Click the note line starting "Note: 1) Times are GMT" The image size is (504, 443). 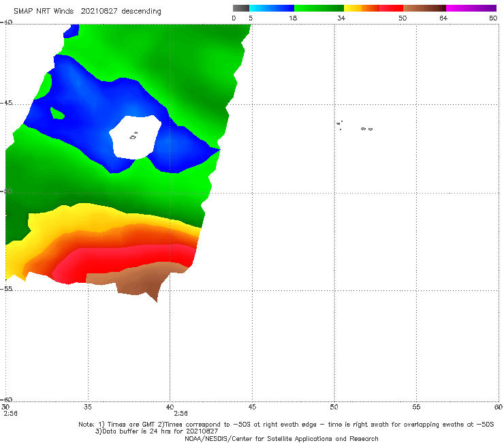(x=286, y=425)
